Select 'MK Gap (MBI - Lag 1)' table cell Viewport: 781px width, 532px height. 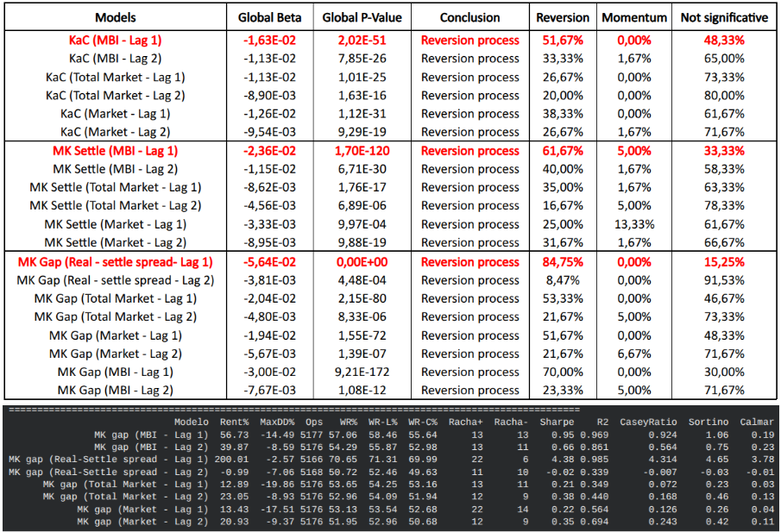pos(116,372)
